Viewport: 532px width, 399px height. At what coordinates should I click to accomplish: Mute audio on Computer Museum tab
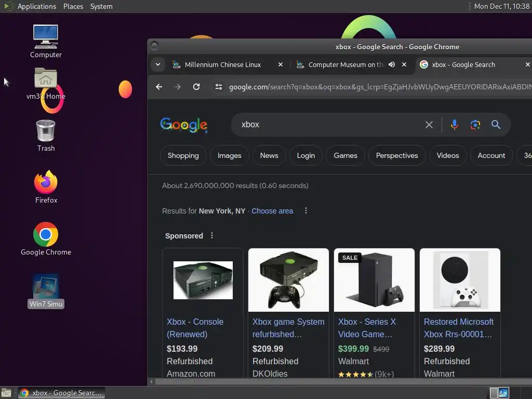(392, 64)
